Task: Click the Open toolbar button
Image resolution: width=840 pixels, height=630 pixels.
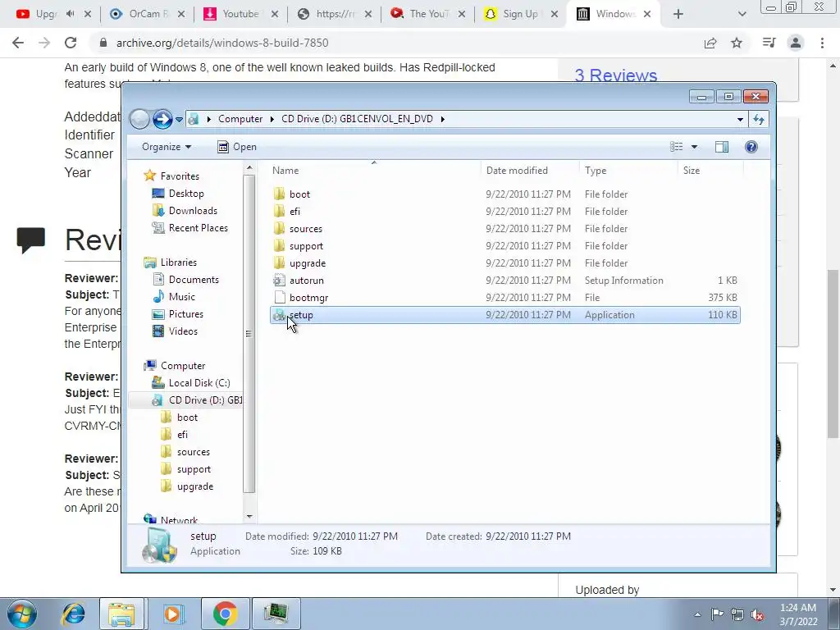Action: click(237, 147)
